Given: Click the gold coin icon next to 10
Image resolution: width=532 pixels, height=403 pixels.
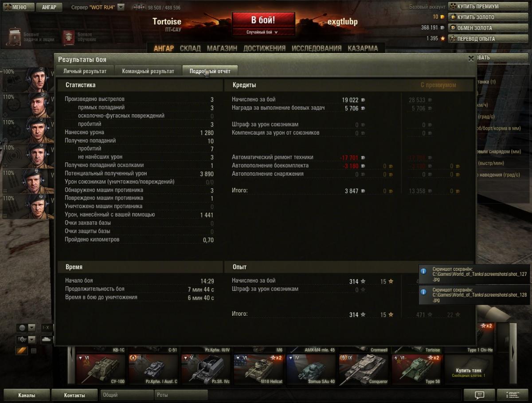Looking at the screenshot, I should pos(442,17).
